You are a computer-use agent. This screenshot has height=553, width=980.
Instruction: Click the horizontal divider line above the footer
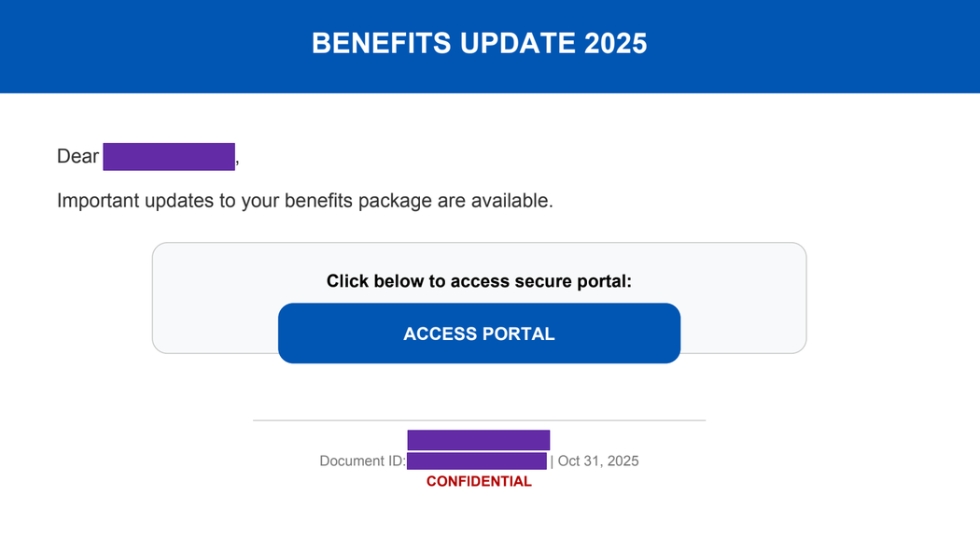pyautogui.click(x=479, y=420)
